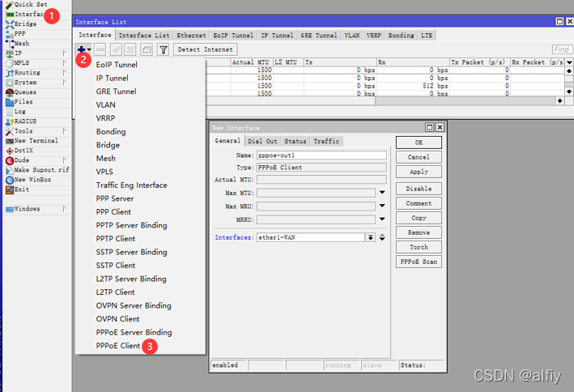Screen dimensions: 574x392
Task: Select PPTP Client from add menu
Action: pos(116,239)
